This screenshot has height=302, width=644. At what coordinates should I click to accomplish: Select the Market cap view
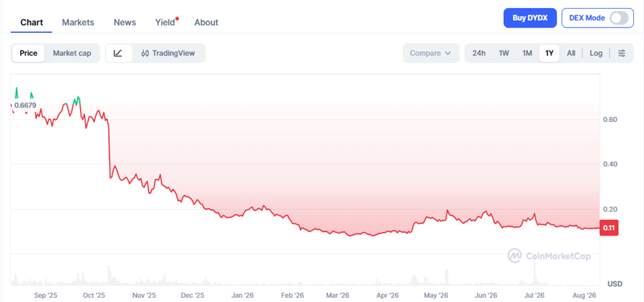[72, 53]
